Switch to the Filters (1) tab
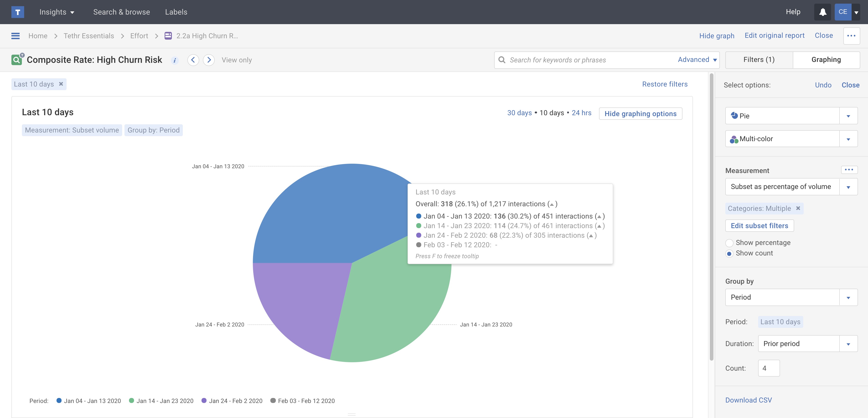 759,60
